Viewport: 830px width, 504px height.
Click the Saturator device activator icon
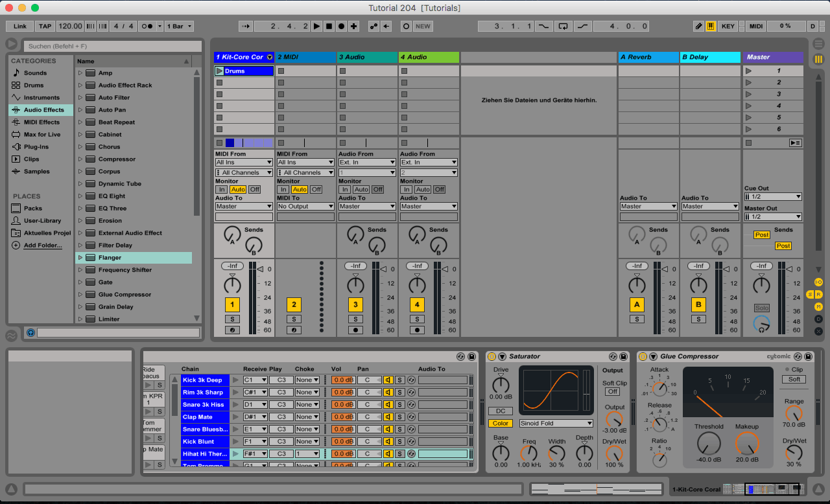(492, 356)
